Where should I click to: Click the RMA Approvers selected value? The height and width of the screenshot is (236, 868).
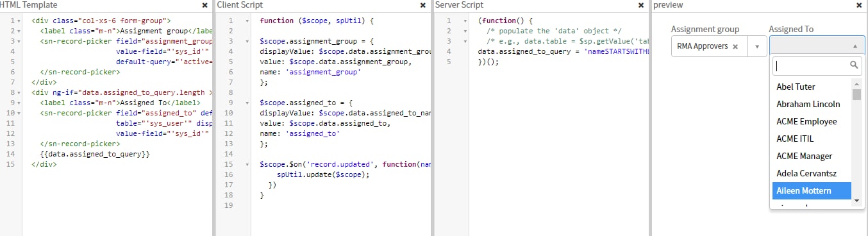coord(703,46)
